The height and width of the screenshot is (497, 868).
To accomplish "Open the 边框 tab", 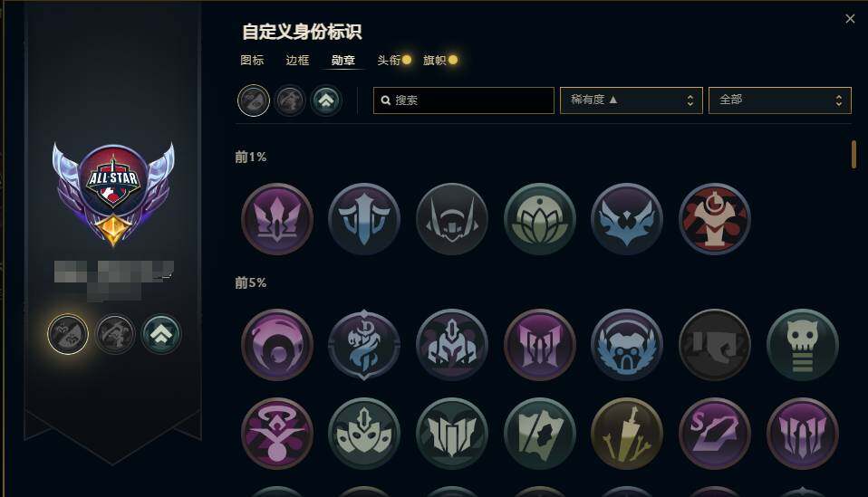I will coord(297,60).
